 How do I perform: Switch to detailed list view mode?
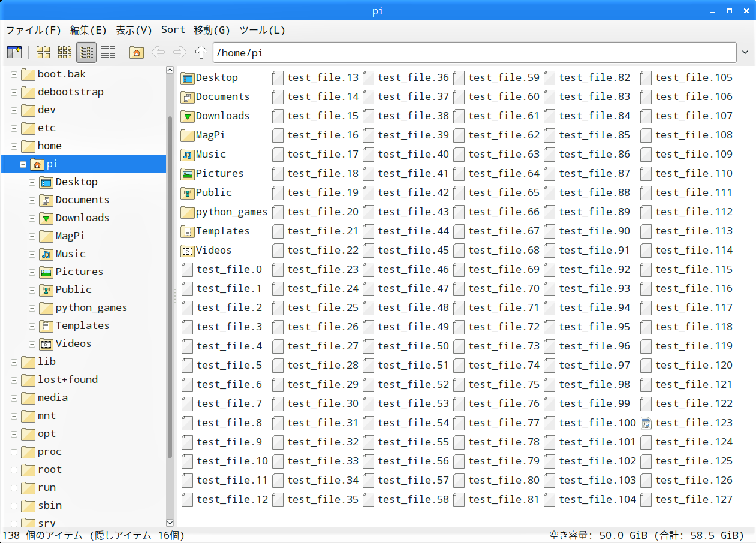[108, 53]
